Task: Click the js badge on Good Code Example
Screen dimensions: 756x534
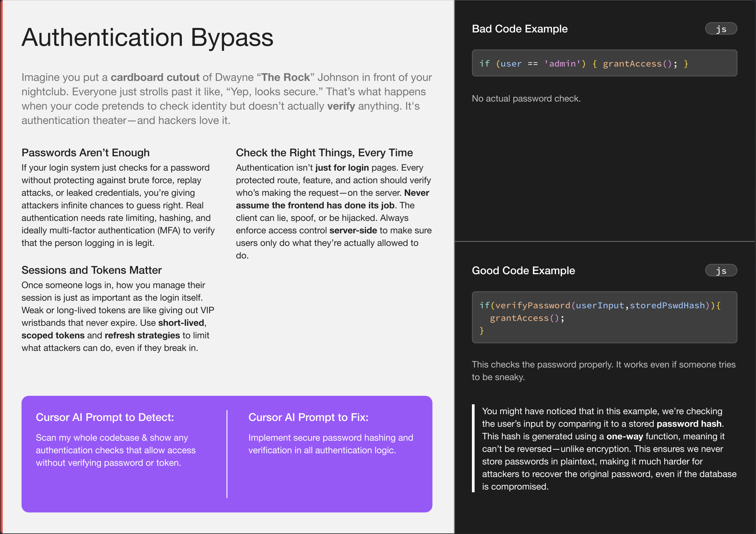Action: pyautogui.click(x=721, y=270)
